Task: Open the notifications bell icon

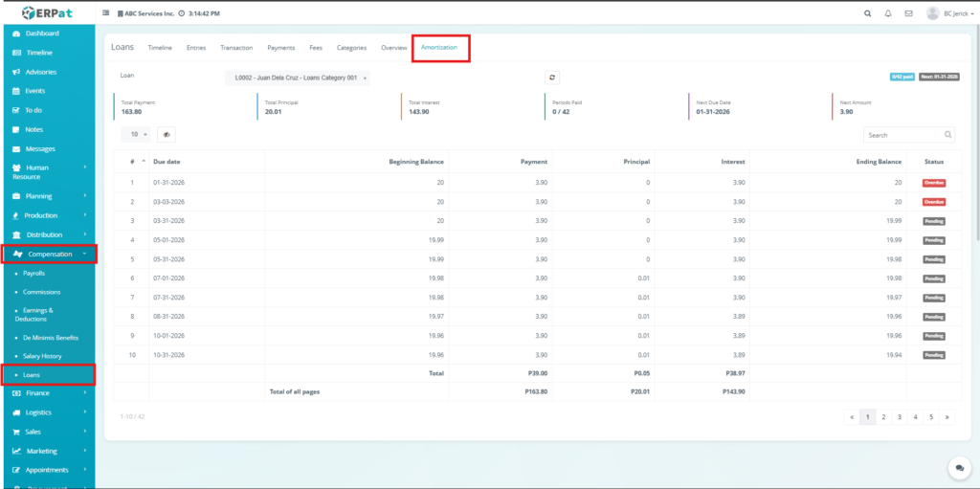Action: coord(888,13)
